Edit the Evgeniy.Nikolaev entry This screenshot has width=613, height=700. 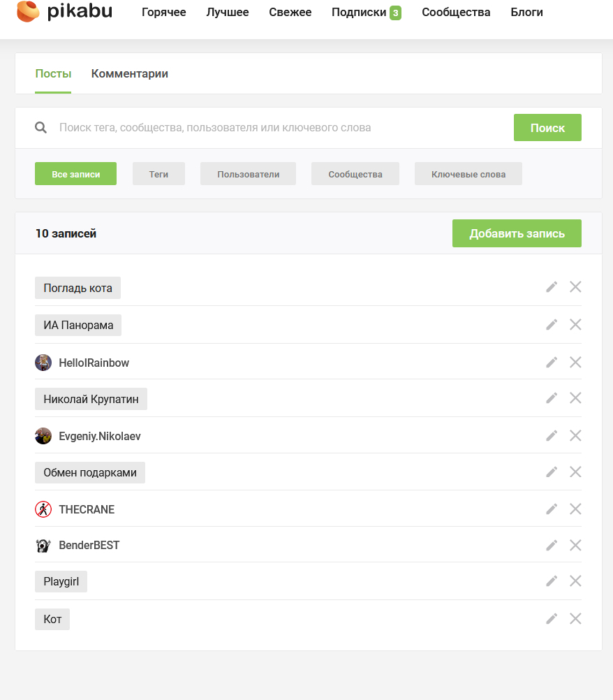point(552,435)
